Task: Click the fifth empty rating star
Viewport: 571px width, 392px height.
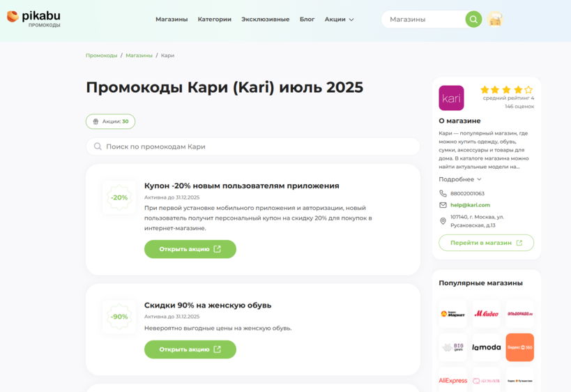Action: coord(528,89)
